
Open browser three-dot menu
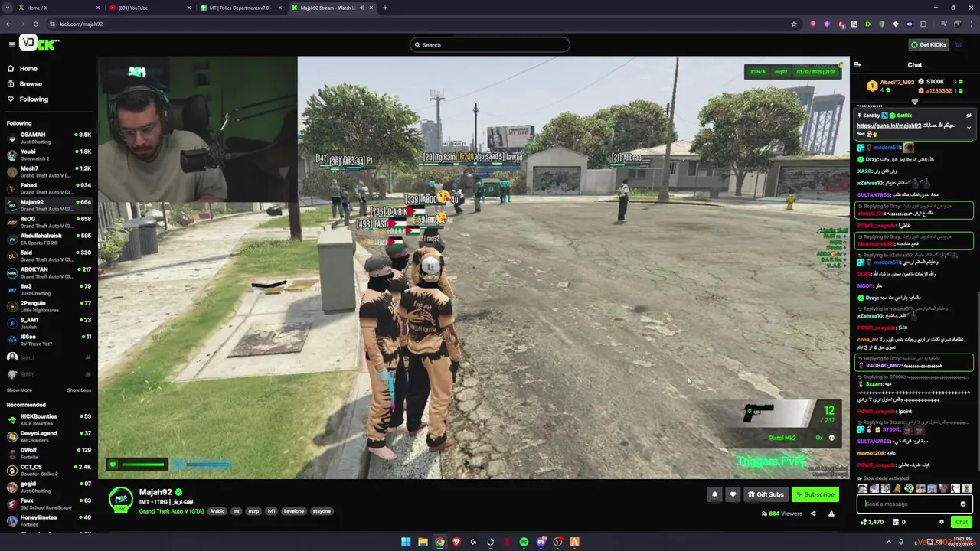(971, 24)
